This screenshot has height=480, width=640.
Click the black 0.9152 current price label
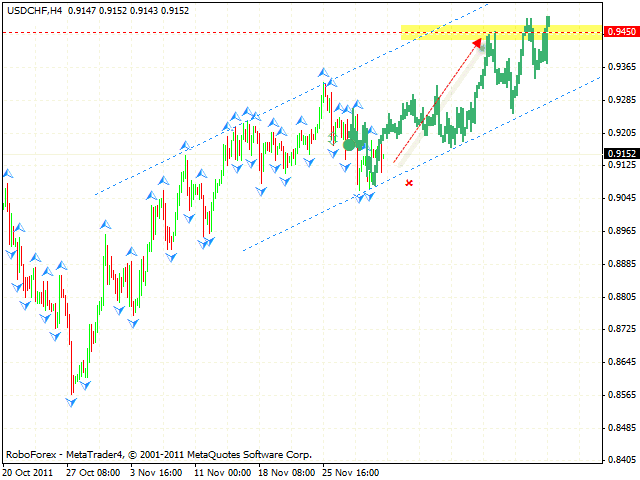[x=619, y=153]
